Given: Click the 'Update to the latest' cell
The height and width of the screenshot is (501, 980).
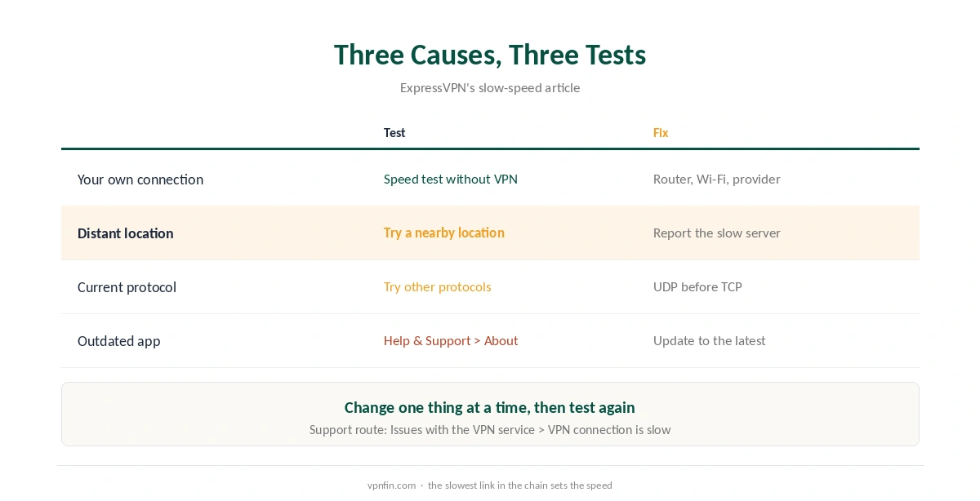Looking at the screenshot, I should pos(710,341).
